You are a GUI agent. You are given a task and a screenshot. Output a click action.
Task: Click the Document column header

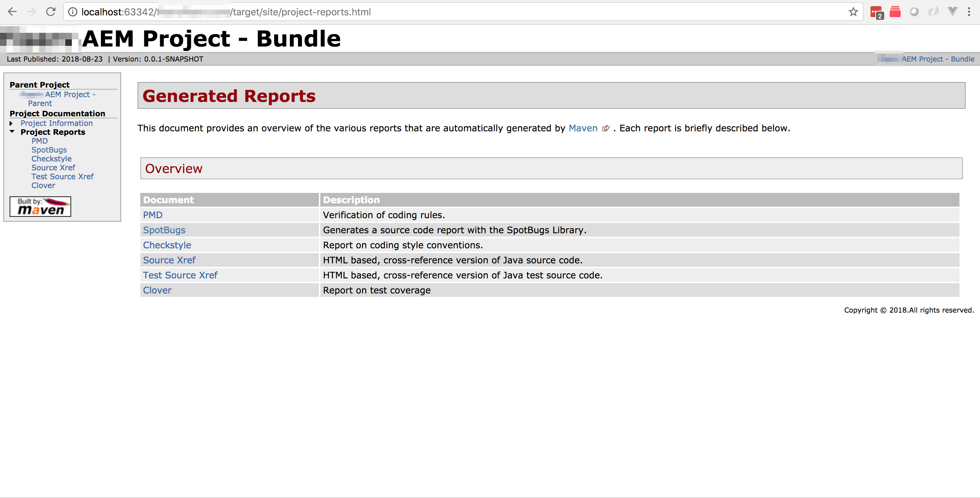[229, 200]
